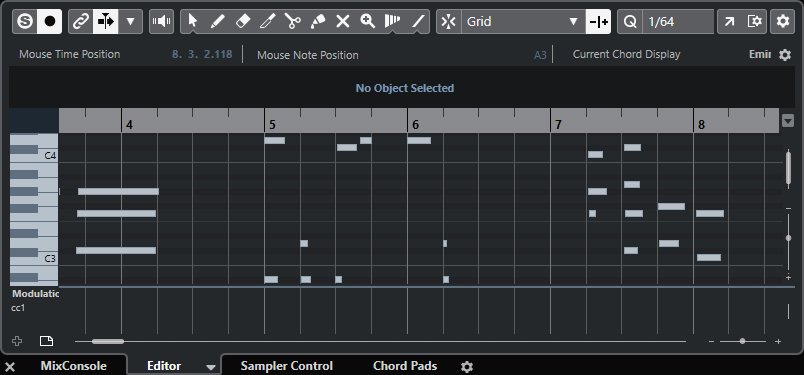
Task: Open the Grid snap type dropdown
Action: (523, 22)
